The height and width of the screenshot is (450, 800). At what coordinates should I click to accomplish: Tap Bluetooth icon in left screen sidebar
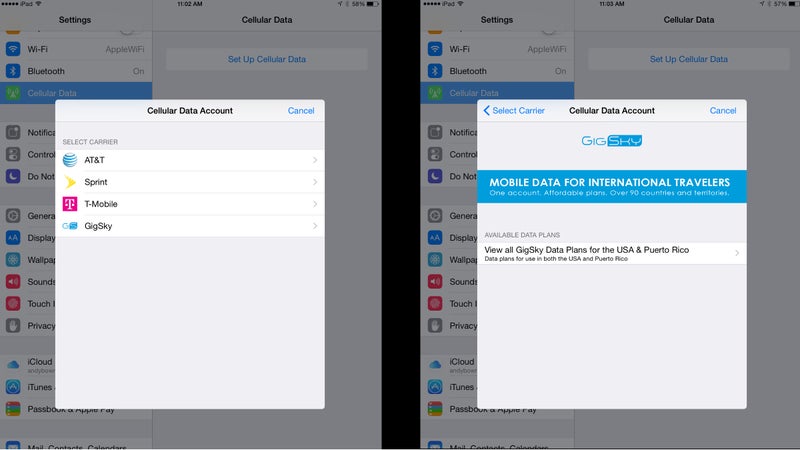click(13, 71)
